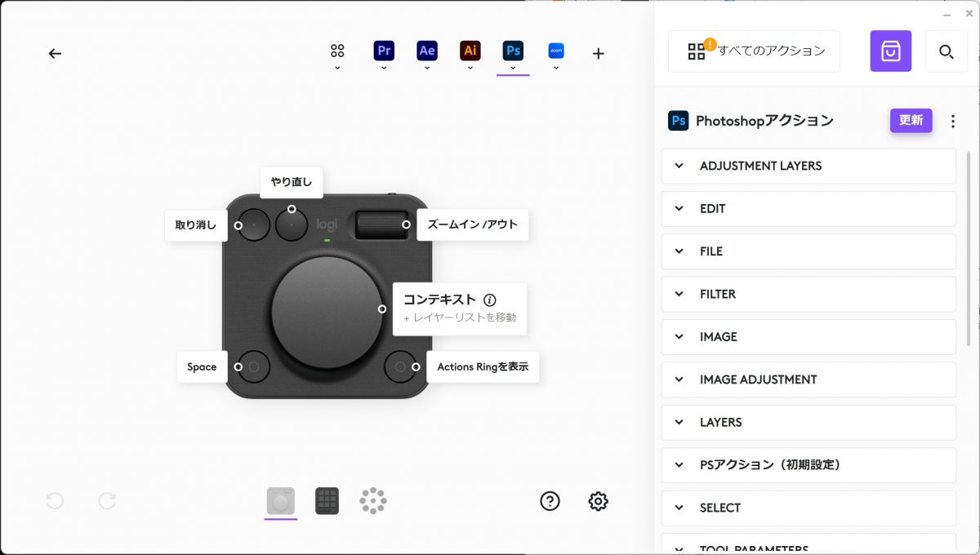Expand the ADJUSTMENT LAYERS category
Screen dimensions: 980x555
(x=808, y=166)
